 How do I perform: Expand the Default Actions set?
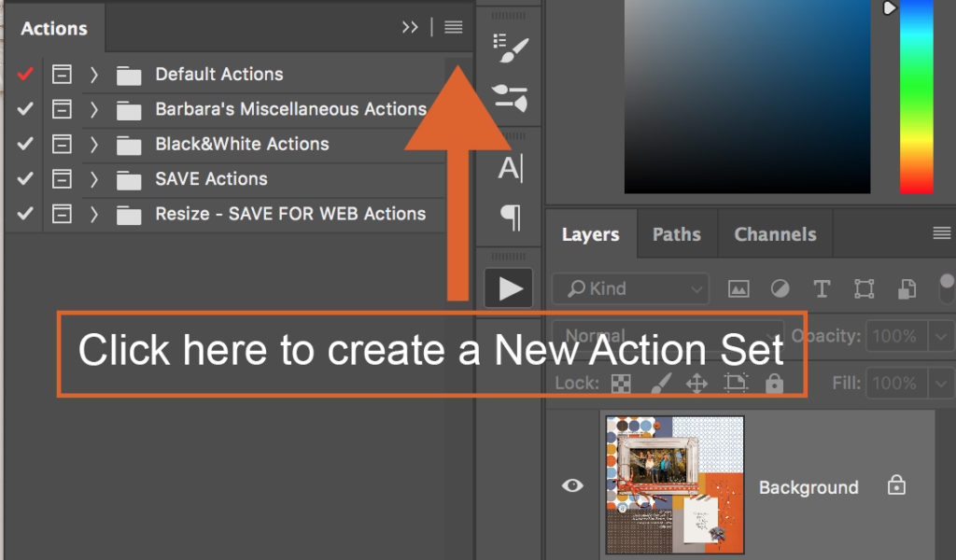(x=93, y=74)
